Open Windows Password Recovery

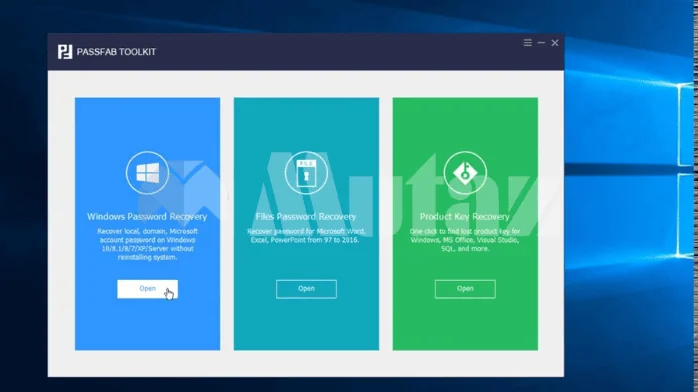coord(147,289)
